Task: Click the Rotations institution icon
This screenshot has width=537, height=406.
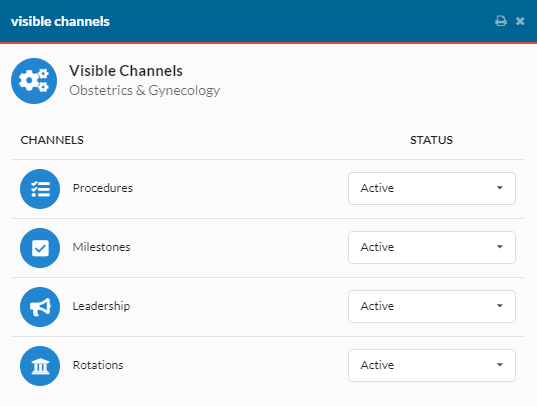Action: click(x=40, y=366)
